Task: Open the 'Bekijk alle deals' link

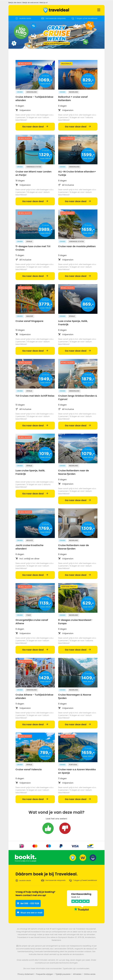Action: coord(14,2)
